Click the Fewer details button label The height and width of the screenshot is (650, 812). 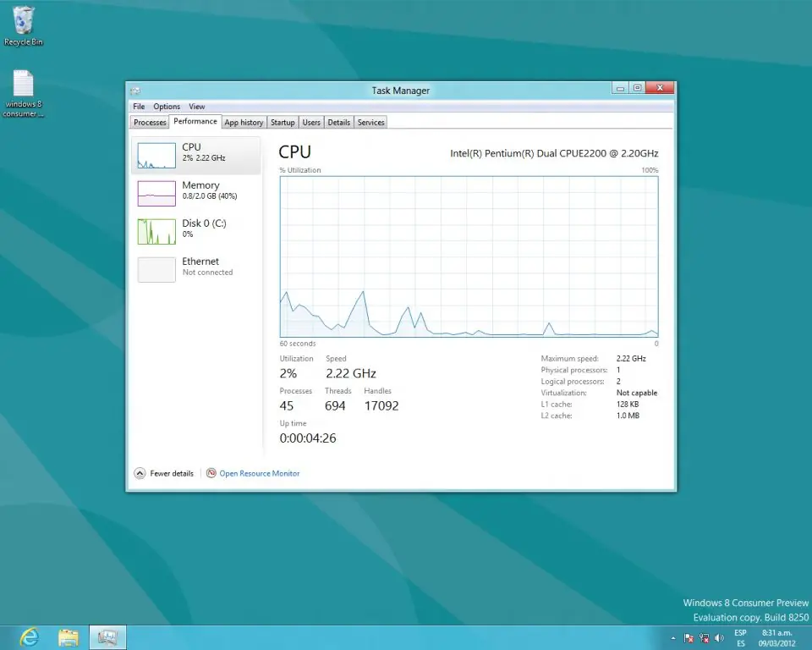click(x=172, y=473)
